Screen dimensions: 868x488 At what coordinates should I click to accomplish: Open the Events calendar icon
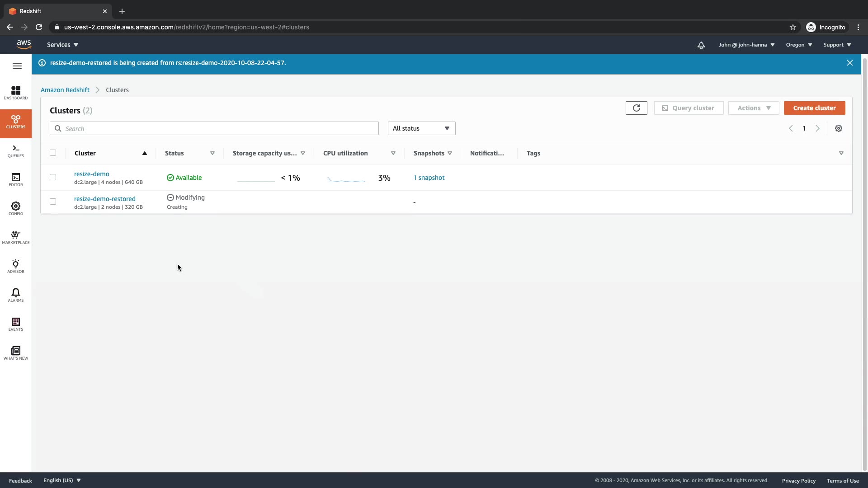(16, 324)
